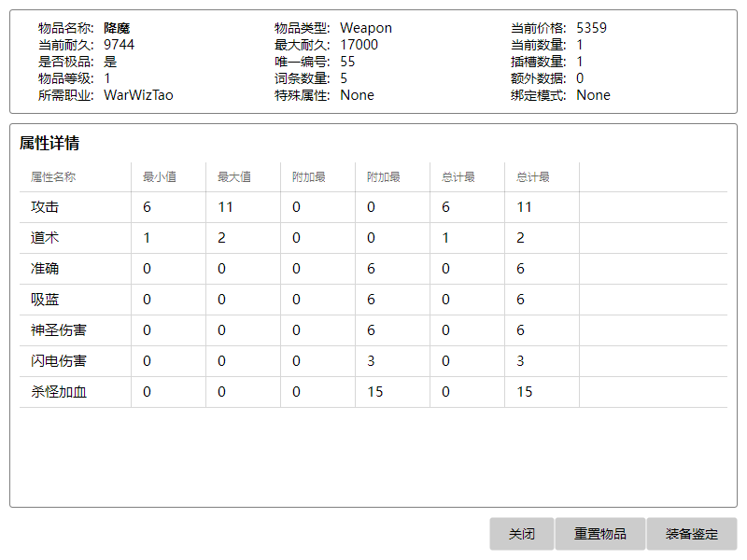Viewport: 747px width, 560px height.
Task: Click the 杀怪加血 row name
Action: pyautogui.click(x=59, y=392)
